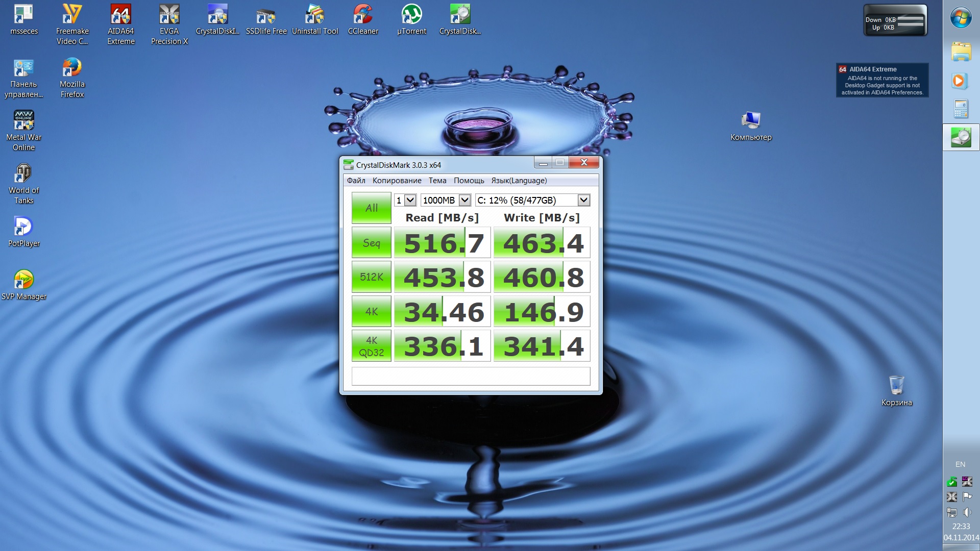This screenshot has width=980, height=551.
Task: Select the Metal War Online icon
Action: point(24,131)
